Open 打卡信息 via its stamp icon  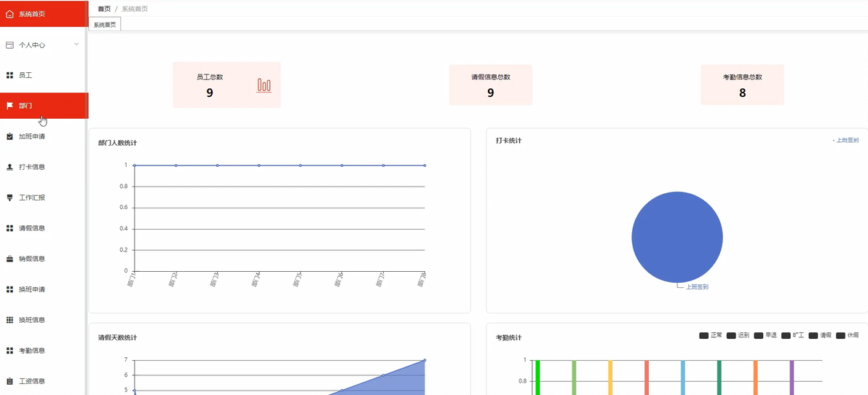coord(9,167)
